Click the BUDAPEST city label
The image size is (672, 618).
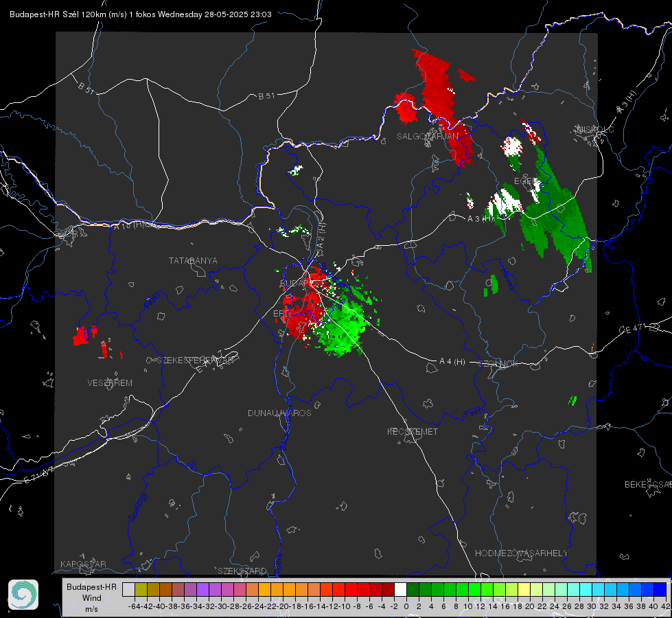(x=303, y=284)
